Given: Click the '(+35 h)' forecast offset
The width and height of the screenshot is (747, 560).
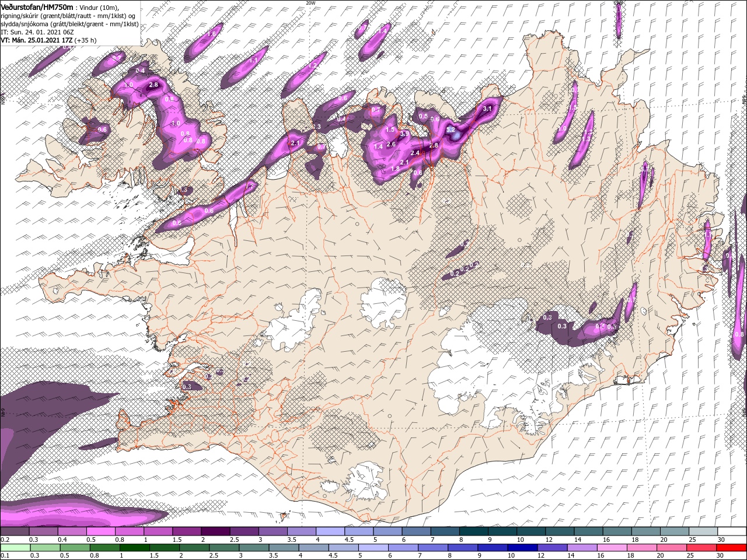Looking at the screenshot, I should (x=85, y=40).
